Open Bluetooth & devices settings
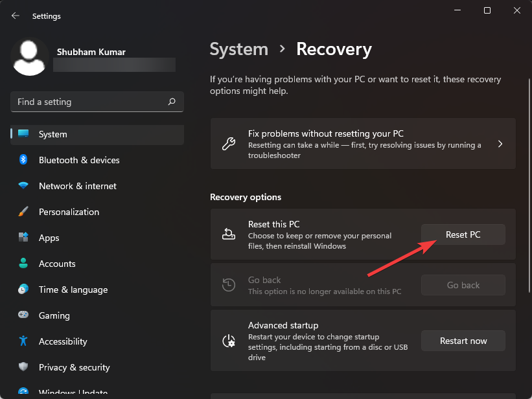The image size is (532, 399). [97, 160]
